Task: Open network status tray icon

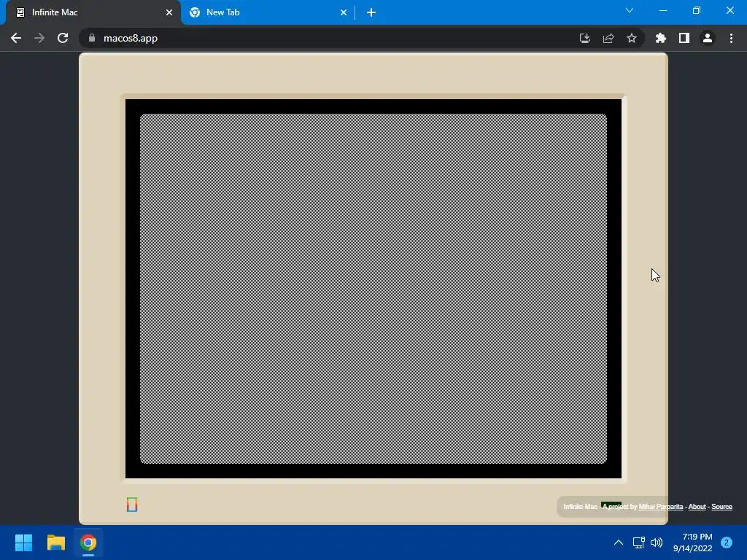Action: coord(639,542)
